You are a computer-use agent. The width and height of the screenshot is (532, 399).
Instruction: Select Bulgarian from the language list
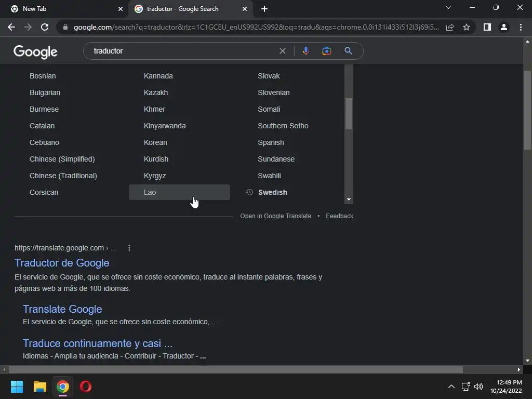pos(45,92)
